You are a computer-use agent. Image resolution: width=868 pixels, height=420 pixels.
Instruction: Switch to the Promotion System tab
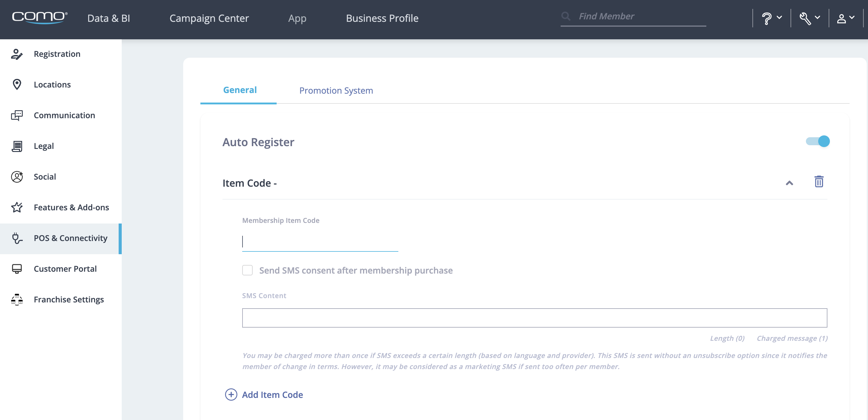(x=336, y=91)
